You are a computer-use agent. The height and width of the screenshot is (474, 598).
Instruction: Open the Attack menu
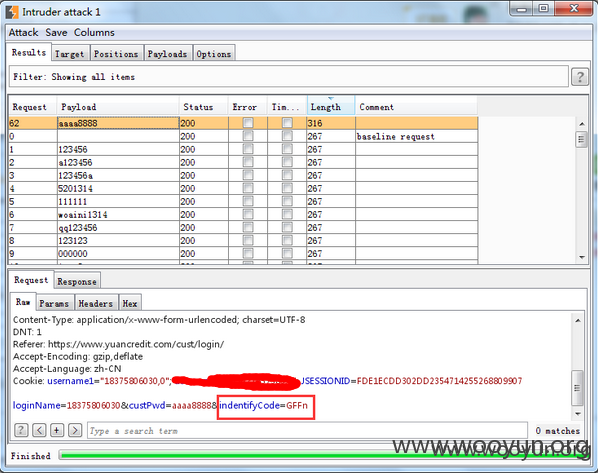click(23, 32)
